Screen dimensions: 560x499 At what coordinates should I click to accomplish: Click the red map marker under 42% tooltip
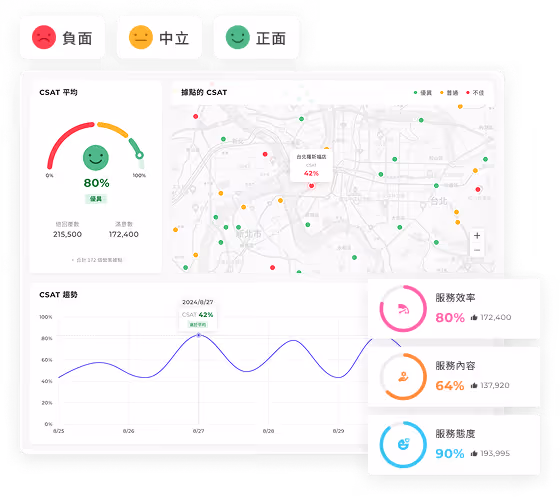(x=311, y=185)
